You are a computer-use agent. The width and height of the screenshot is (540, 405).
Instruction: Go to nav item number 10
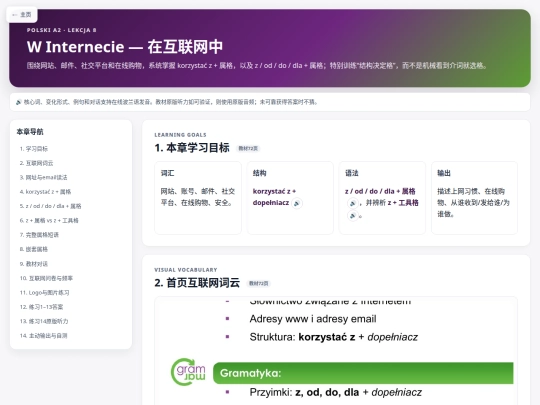point(46,278)
